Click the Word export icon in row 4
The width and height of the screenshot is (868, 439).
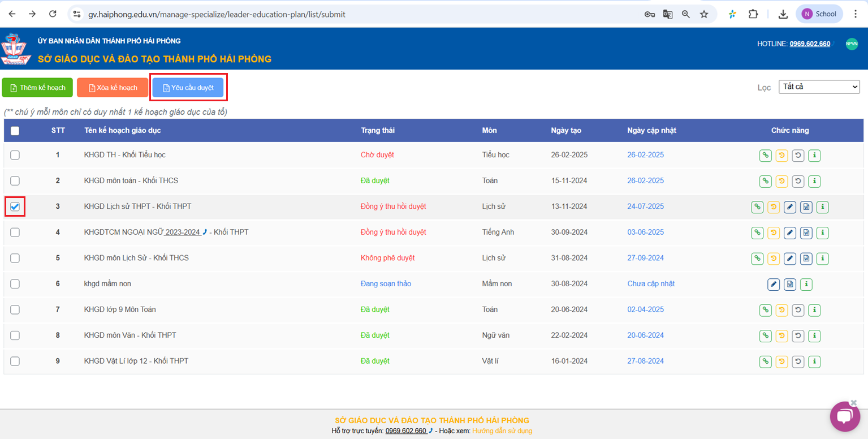coord(806,233)
